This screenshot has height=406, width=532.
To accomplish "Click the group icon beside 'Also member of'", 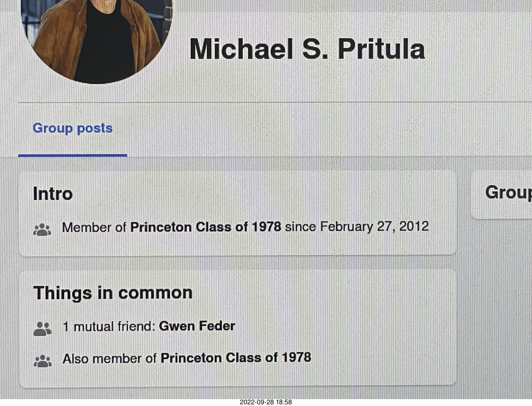I will tap(43, 361).
